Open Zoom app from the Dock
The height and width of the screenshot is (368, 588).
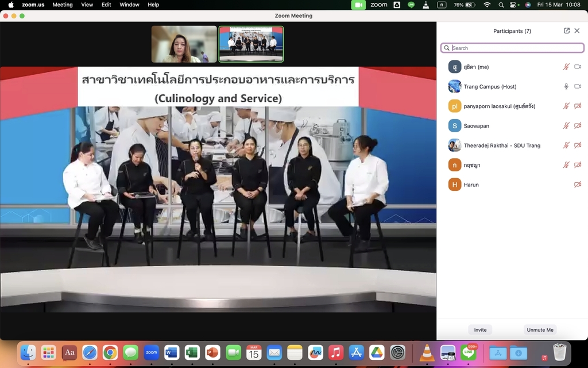pos(151,352)
